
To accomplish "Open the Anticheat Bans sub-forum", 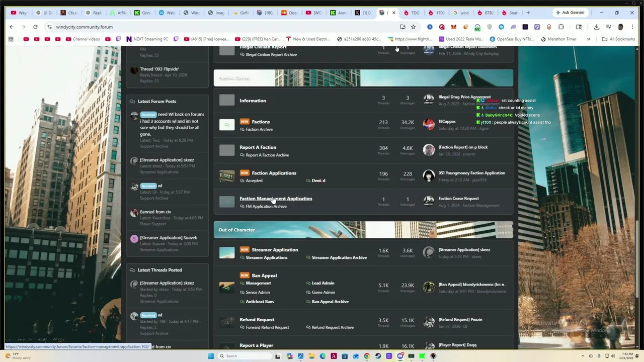I will pyautogui.click(x=260, y=302).
